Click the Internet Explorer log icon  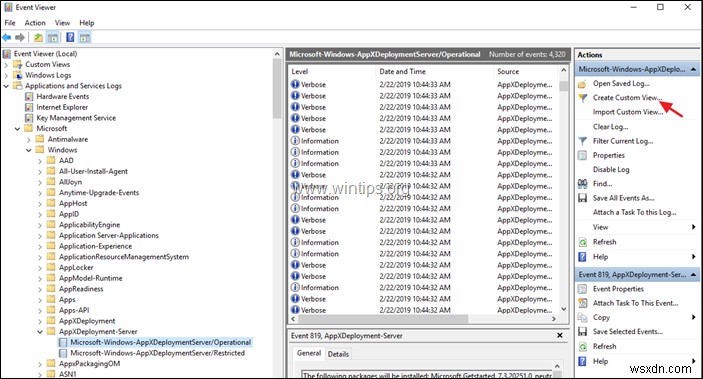29,107
